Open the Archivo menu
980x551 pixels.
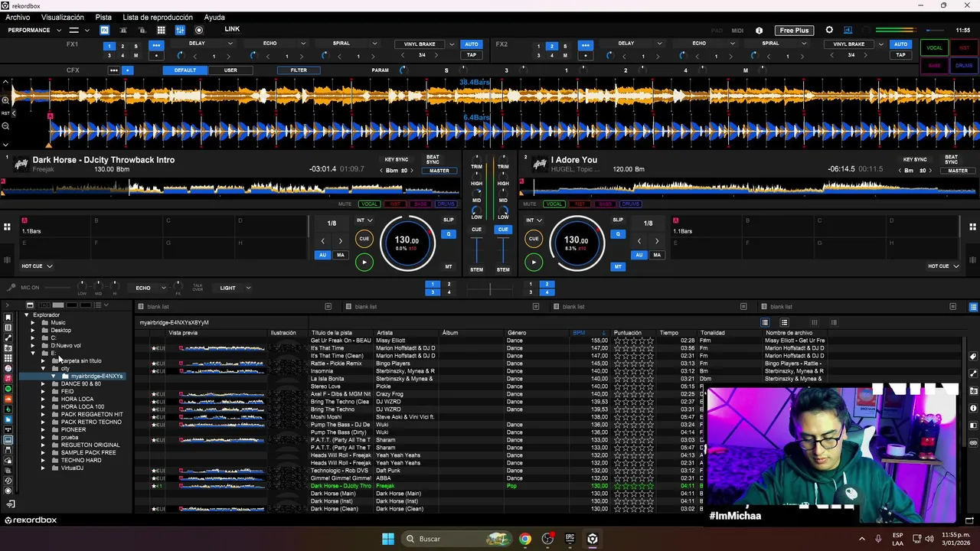18,17
